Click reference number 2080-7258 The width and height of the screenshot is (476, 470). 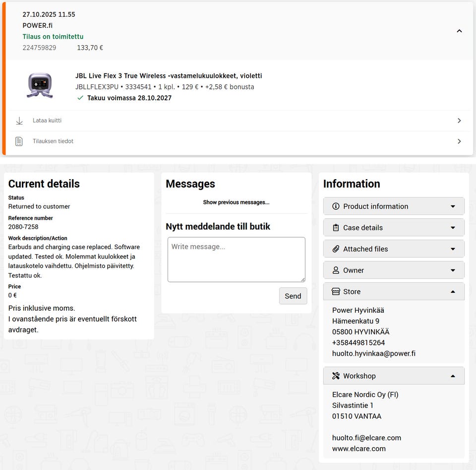23,227
